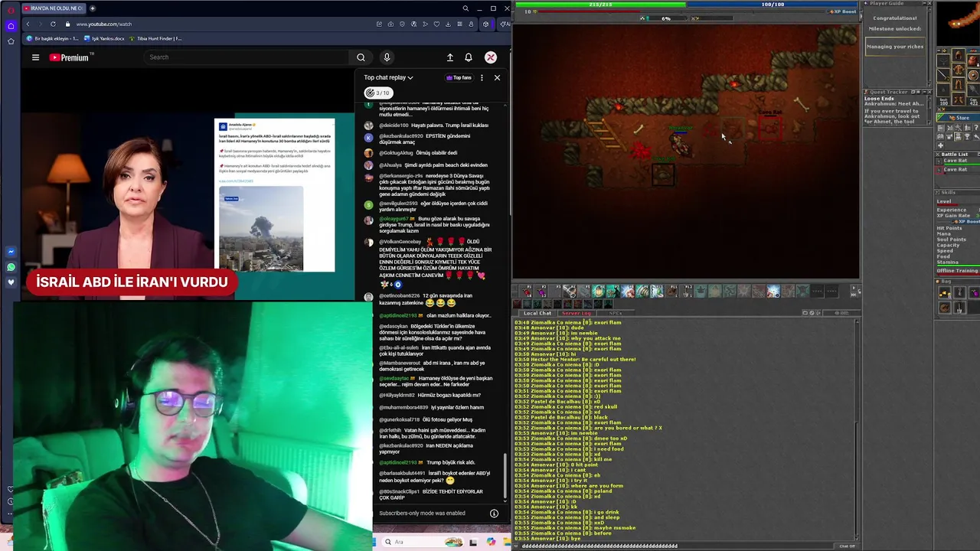This screenshot has height=551, width=980.
Task: Select the İRAN'DA NE OLDU browser tab
Action: click(x=54, y=8)
